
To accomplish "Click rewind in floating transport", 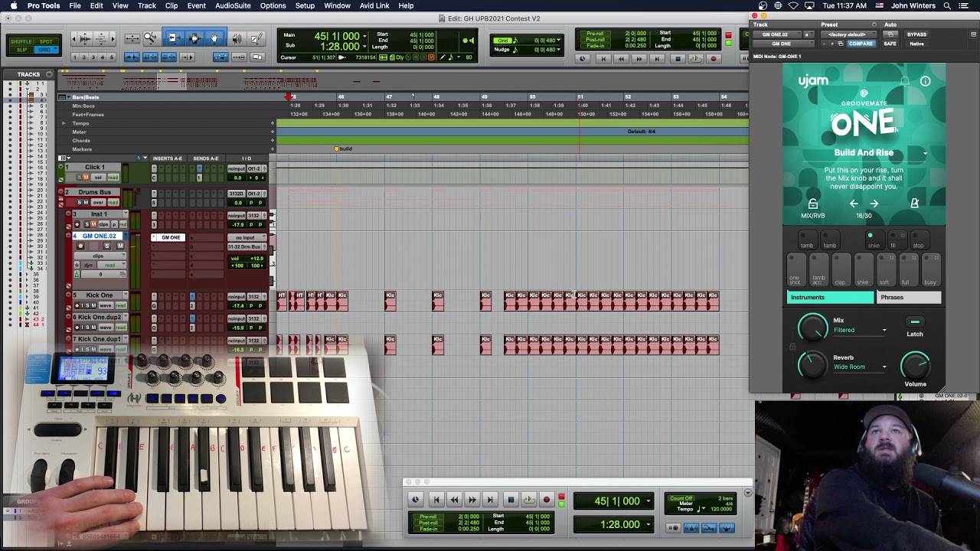I will pos(454,500).
